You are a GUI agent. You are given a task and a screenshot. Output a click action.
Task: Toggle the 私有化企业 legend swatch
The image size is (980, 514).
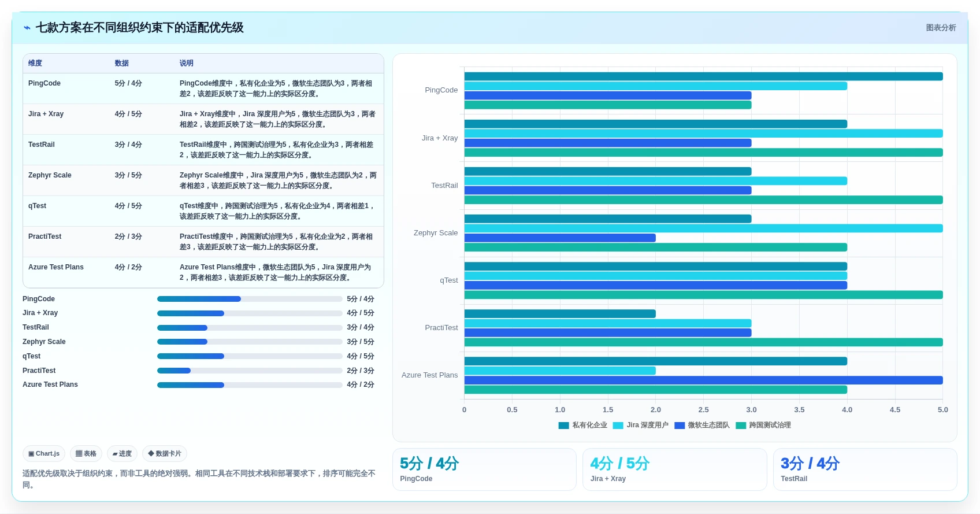(x=564, y=426)
